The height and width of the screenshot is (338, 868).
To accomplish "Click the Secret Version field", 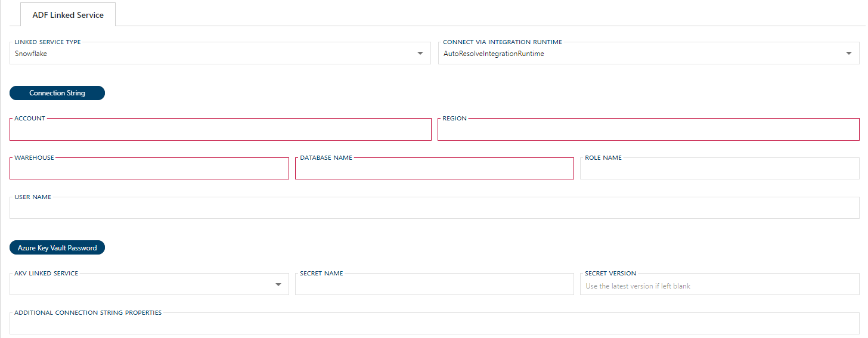I will (x=720, y=284).
